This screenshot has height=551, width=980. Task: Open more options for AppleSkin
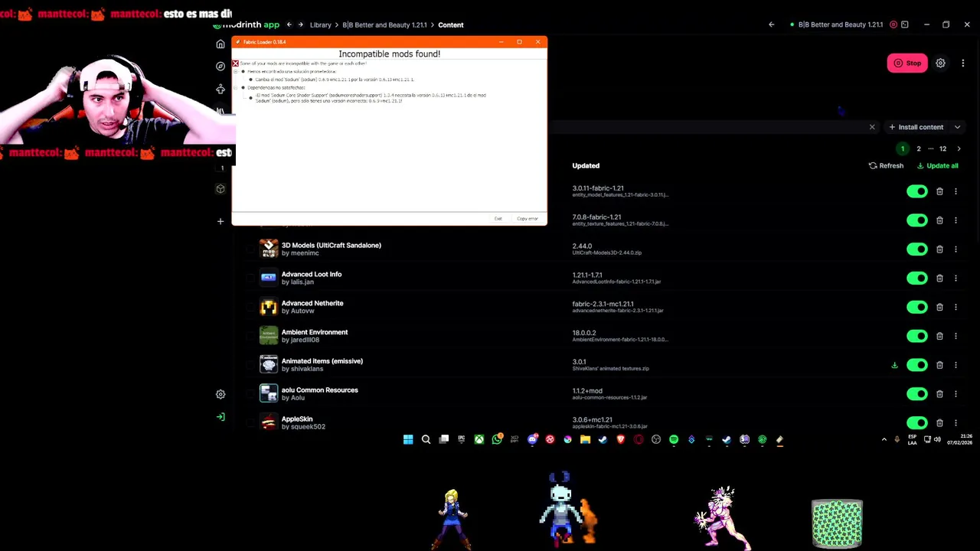pos(955,422)
